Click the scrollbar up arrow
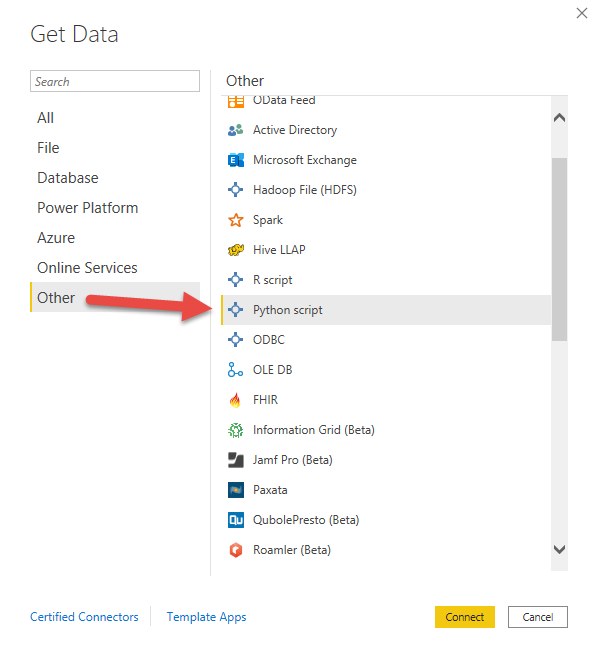 [559, 118]
